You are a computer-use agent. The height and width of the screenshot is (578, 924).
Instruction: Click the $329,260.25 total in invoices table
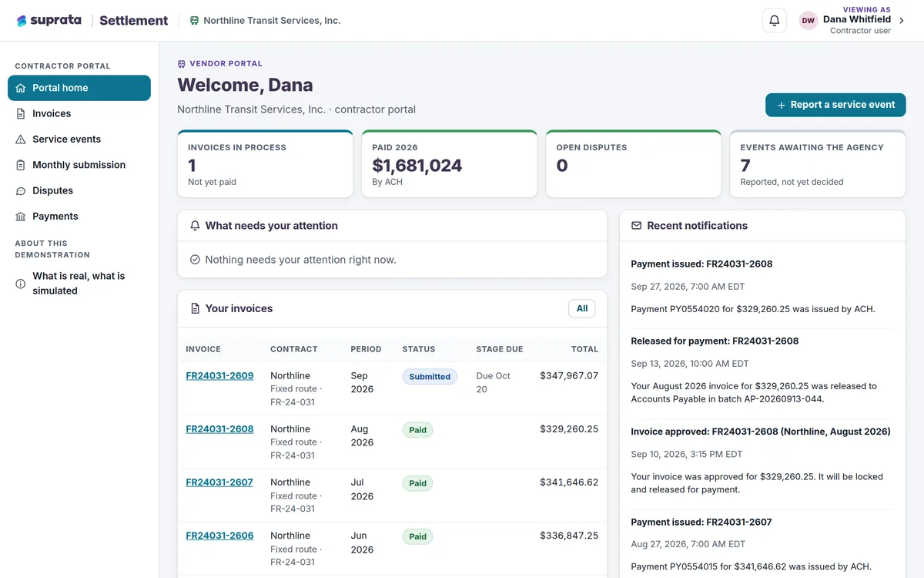tap(569, 429)
